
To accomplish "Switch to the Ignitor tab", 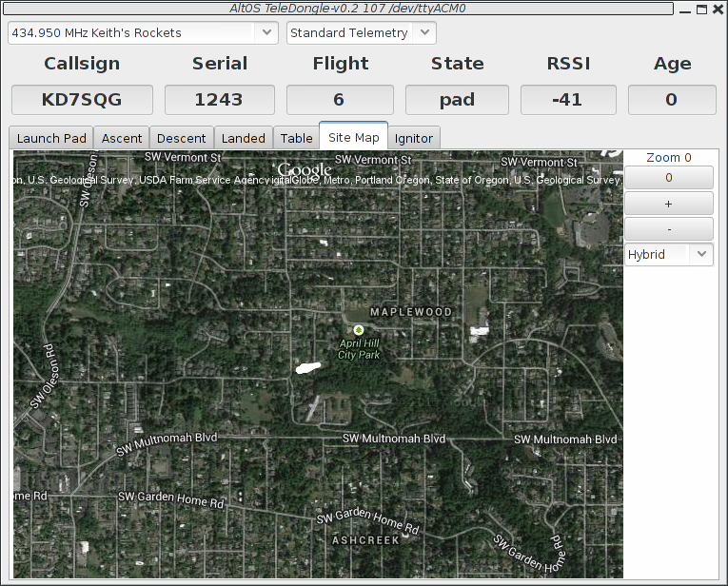I will [414, 138].
